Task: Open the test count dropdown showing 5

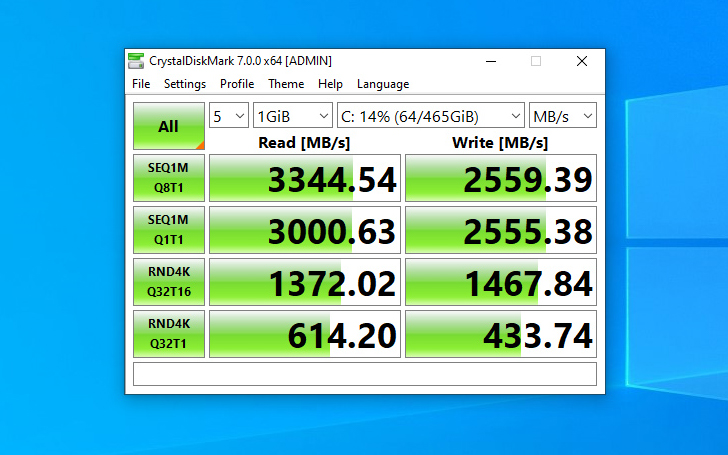Action: [x=229, y=115]
